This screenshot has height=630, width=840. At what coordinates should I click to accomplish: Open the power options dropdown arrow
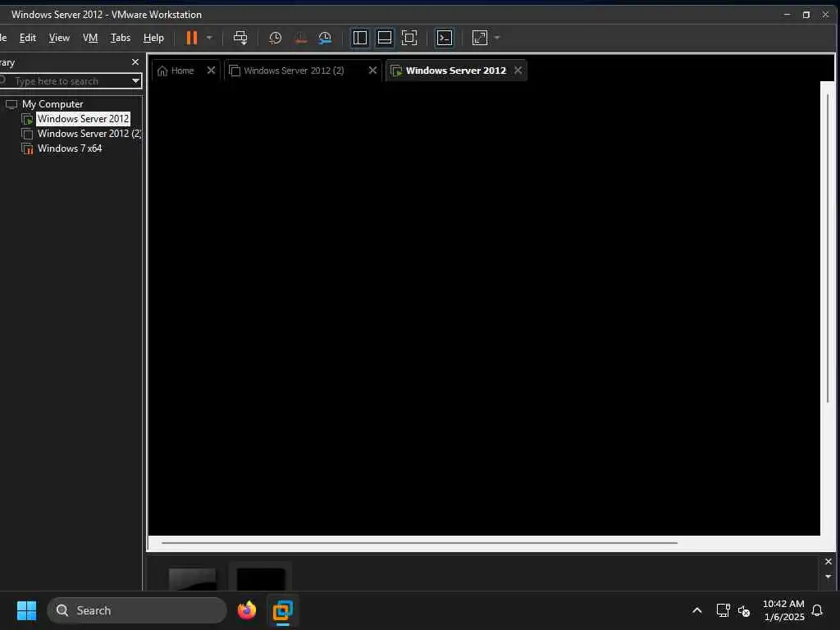[x=209, y=38]
